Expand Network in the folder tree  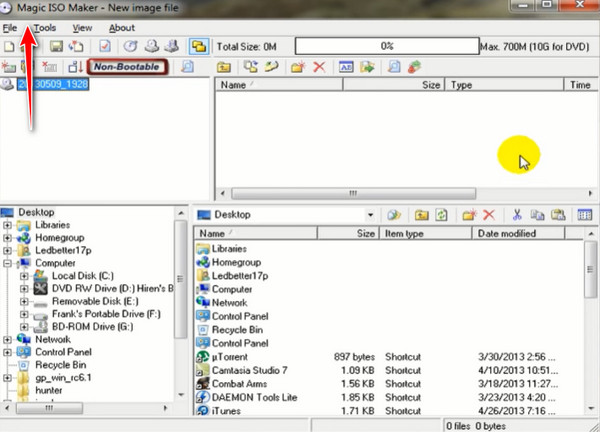[7, 339]
